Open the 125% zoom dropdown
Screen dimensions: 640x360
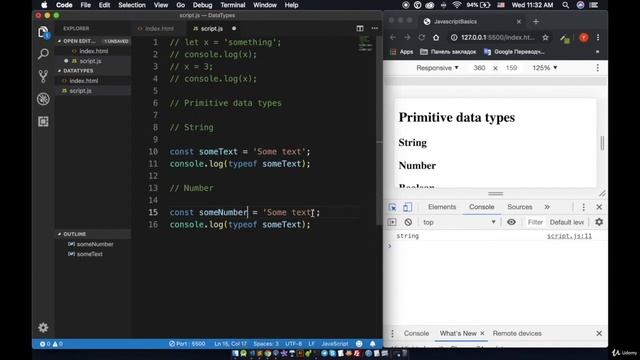pos(544,68)
